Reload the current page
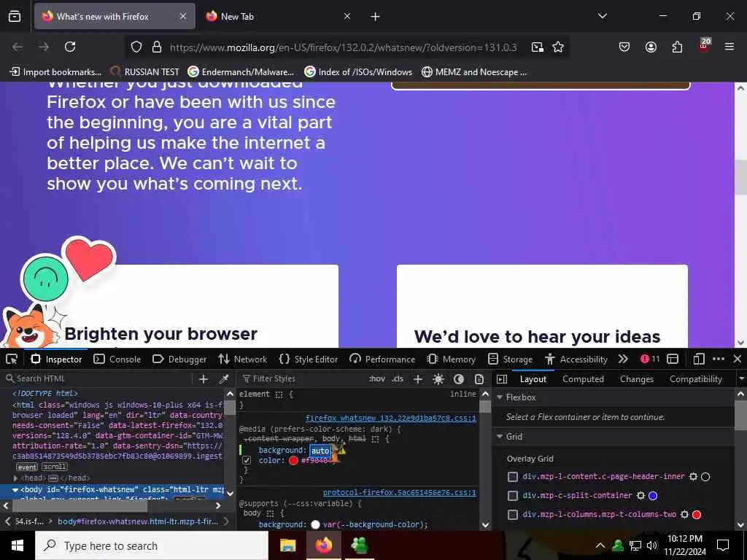 (x=70, y=47)
